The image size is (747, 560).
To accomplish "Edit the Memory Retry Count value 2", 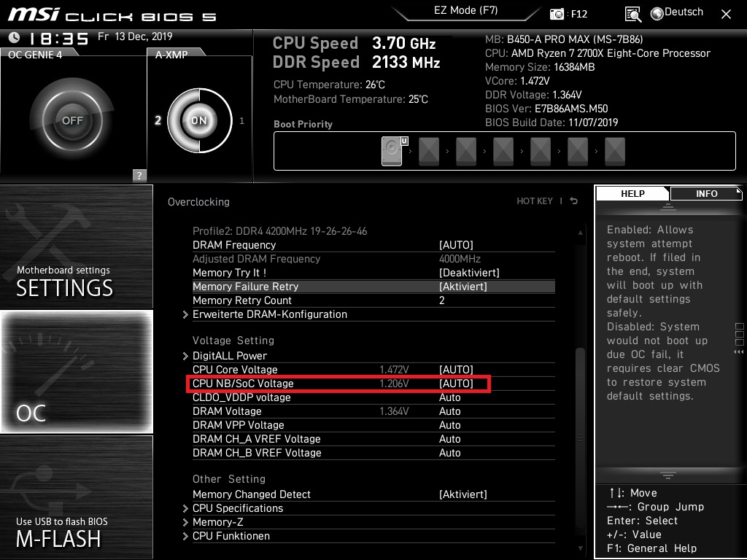I will pos(441,301).
